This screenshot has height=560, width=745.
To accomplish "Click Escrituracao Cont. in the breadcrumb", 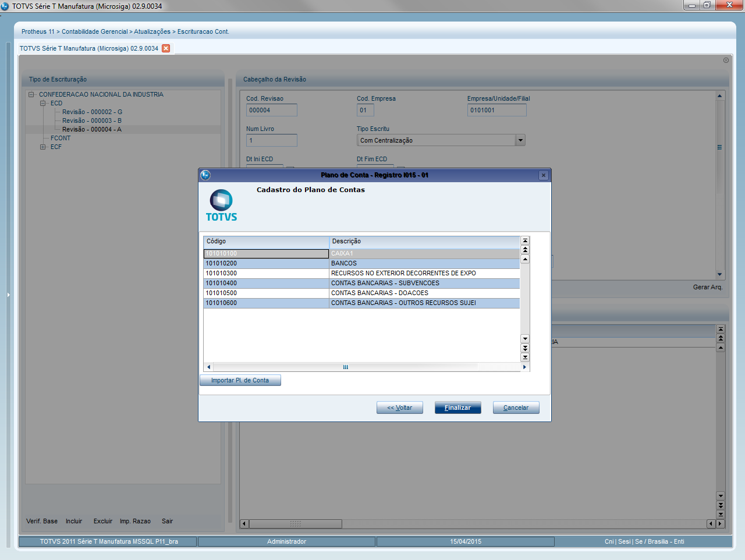I will 203,31.
